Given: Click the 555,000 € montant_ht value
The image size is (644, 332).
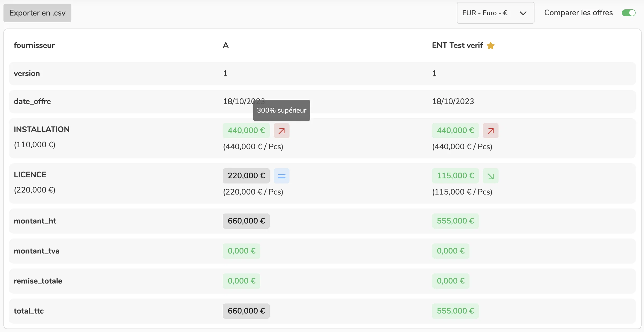Looking at the screenshot, I should 455,221.
